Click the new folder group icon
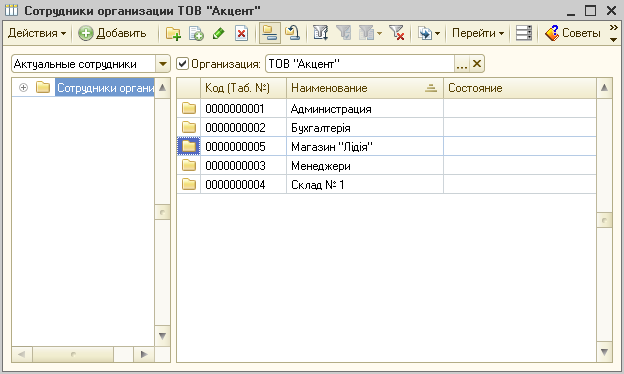 [x=173, y=33]
